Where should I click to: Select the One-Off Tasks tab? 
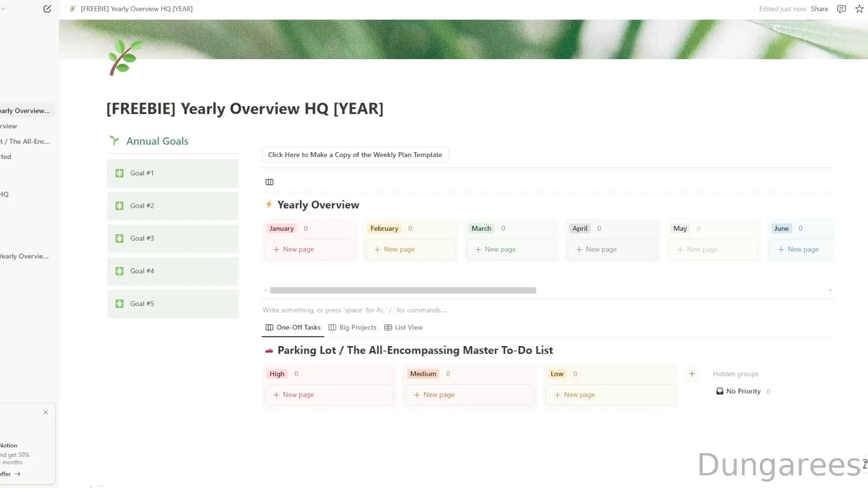click(293, 328)
